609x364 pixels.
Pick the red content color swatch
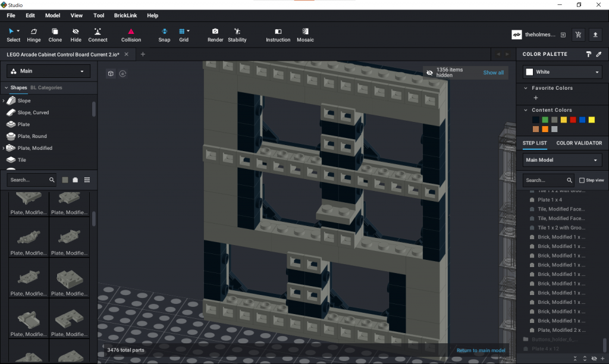tap(573, 120)
